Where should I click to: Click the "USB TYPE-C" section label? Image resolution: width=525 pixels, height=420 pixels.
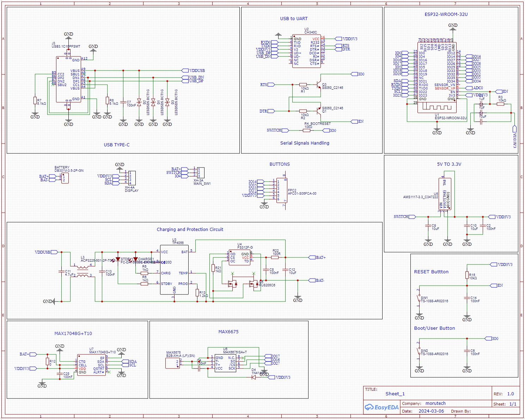117,145
